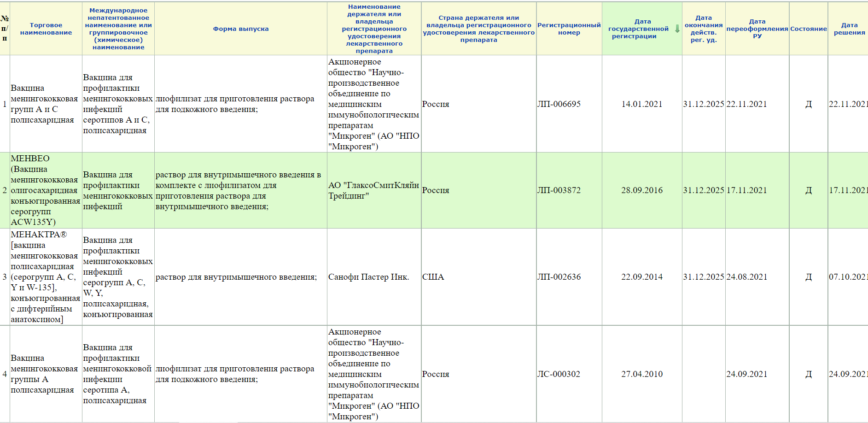Click expiry date 31.12.2025 in ЛП-002636 row

tap(704, 277)
